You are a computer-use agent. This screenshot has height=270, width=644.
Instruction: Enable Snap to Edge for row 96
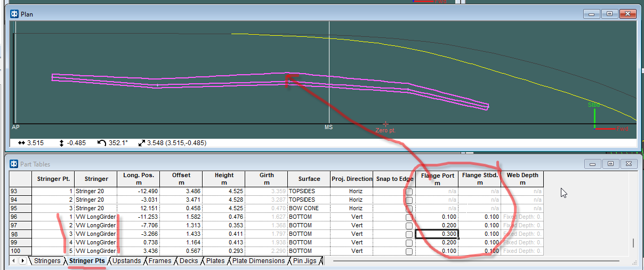(409, 217)
